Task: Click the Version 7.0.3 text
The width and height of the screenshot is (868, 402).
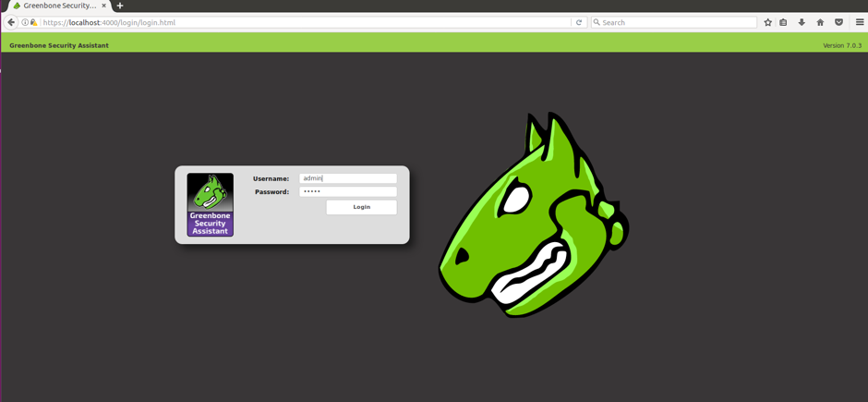Action: 842,45
